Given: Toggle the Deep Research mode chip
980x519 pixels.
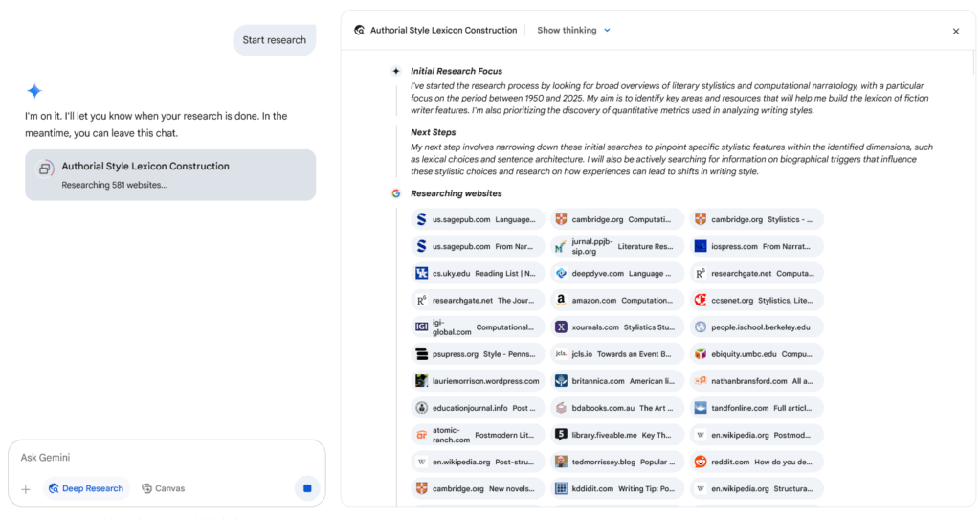Looking at the screenshot, I should [86, 488].
